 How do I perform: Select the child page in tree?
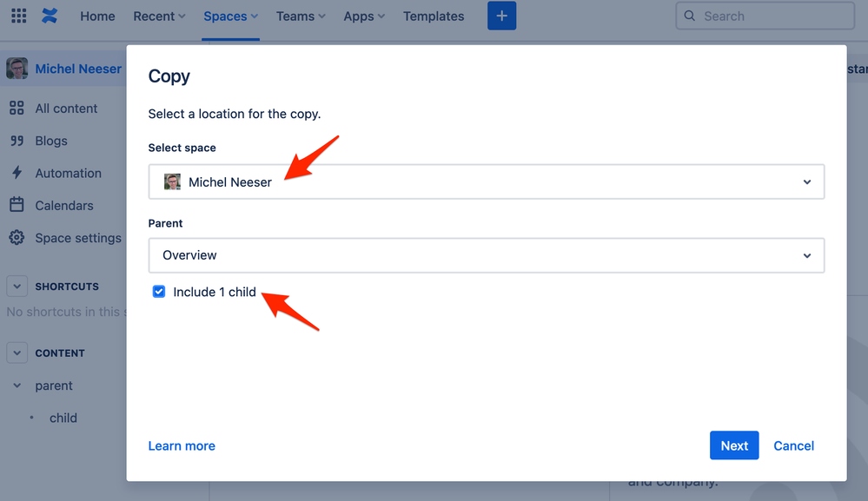click(x=63, y=418)
